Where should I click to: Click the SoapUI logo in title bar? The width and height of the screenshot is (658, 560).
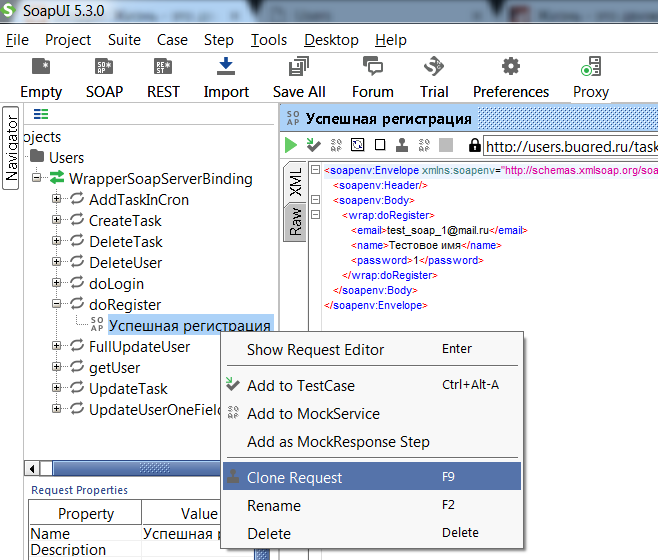coord(8,10)
